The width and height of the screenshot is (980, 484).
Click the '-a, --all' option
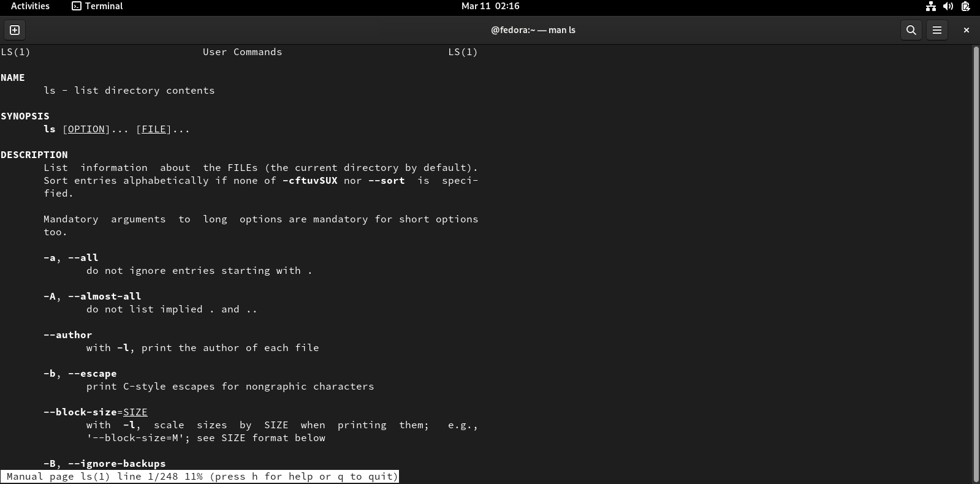(71, 258)
